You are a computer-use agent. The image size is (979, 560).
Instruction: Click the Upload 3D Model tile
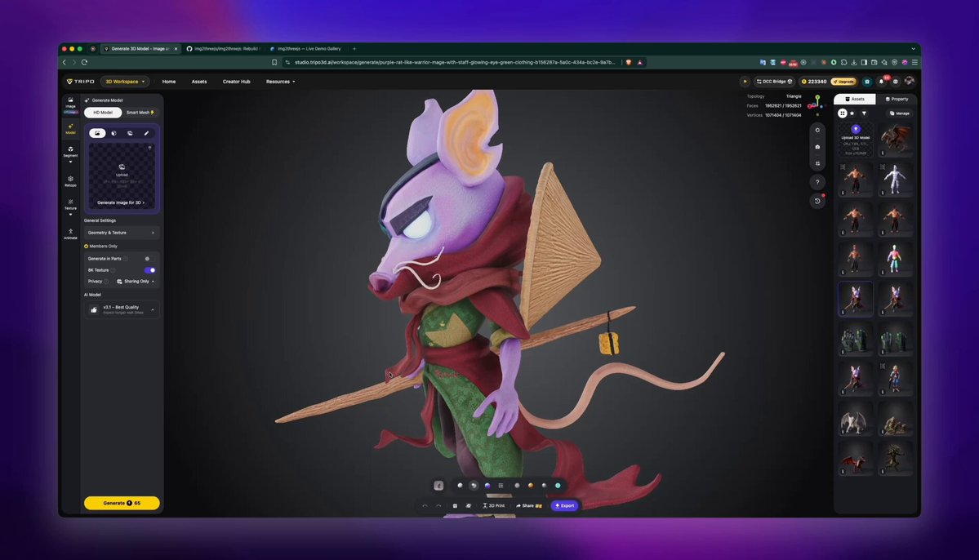[x=856, y=140]
